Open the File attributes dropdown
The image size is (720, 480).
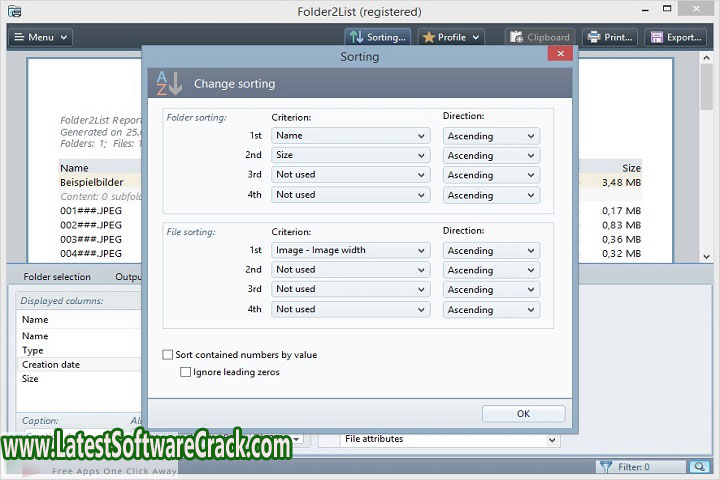pos(450,439)
